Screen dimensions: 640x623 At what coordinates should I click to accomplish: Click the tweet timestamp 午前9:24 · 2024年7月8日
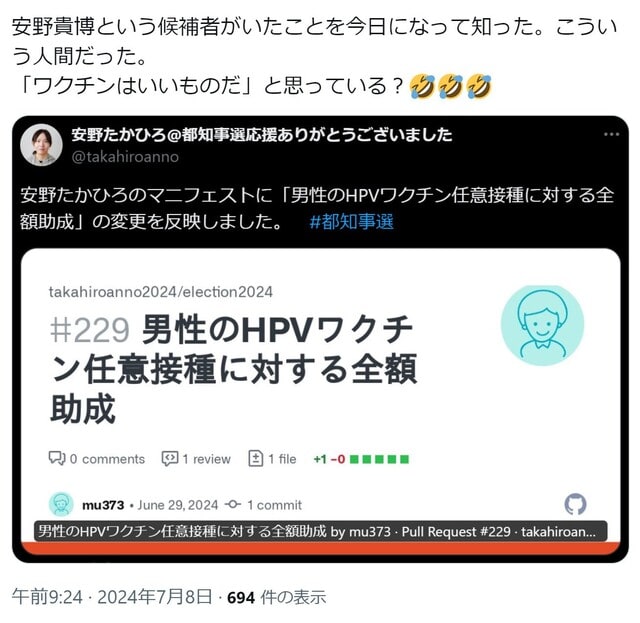click(112, 597)
